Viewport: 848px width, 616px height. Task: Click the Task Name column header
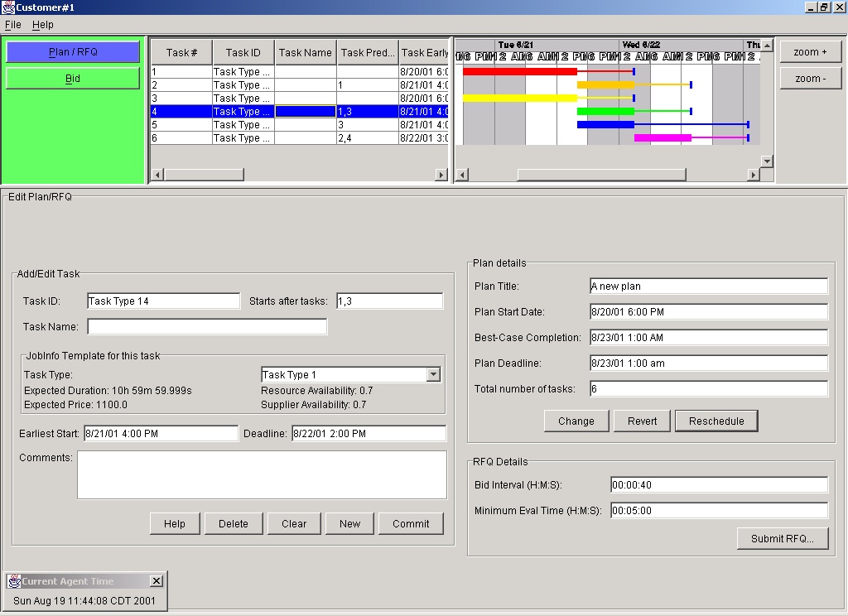[306, 52]
